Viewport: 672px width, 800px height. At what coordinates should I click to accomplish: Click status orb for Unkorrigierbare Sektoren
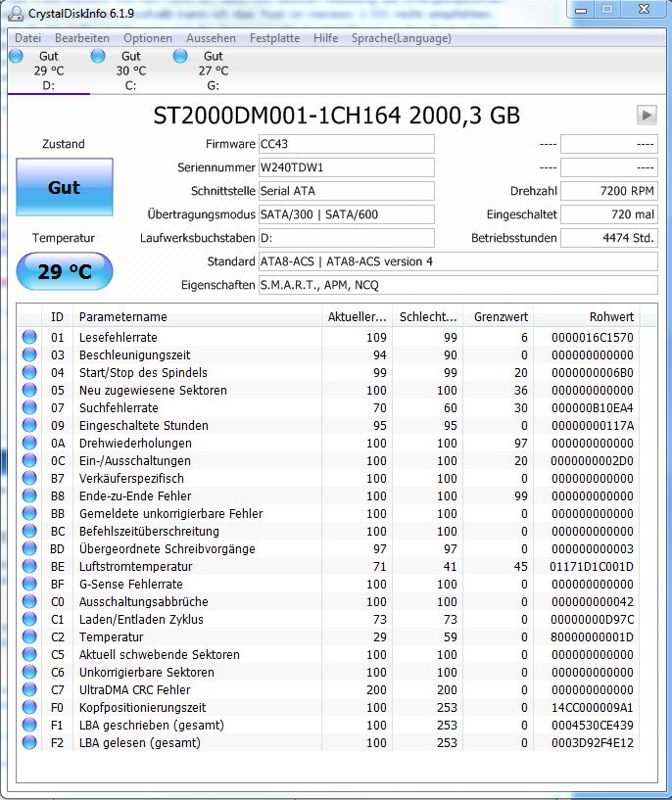(x=29, y=672)
